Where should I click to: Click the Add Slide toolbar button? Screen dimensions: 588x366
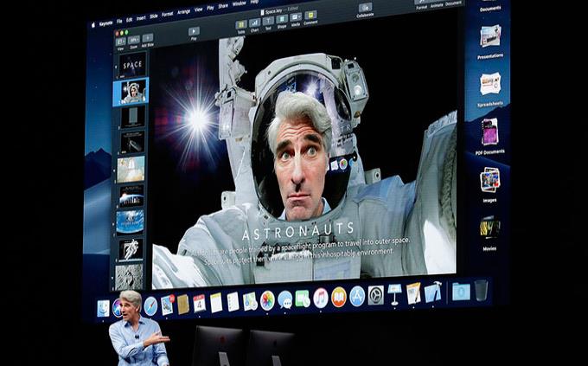[148, 38]
